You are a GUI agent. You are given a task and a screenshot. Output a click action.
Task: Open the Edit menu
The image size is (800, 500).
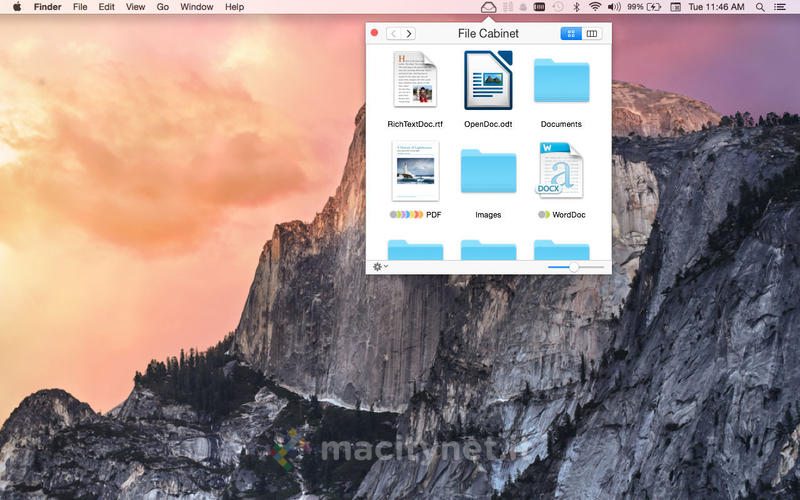106,7
